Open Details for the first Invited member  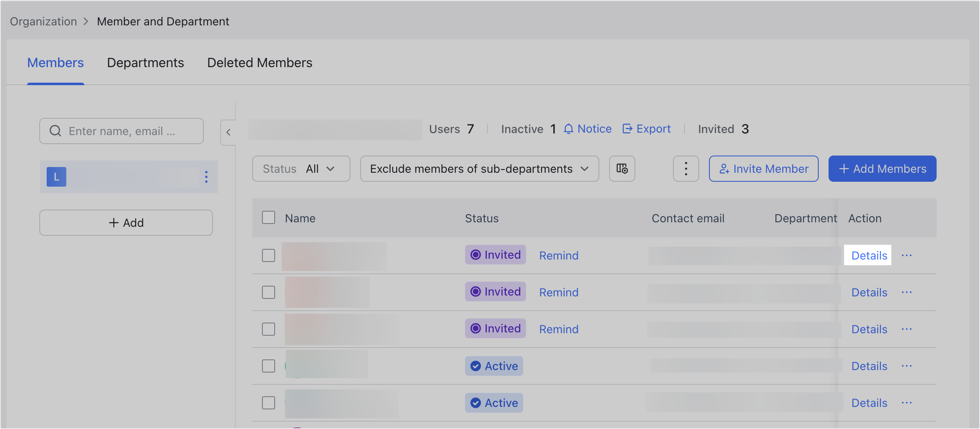coord(869,255)
